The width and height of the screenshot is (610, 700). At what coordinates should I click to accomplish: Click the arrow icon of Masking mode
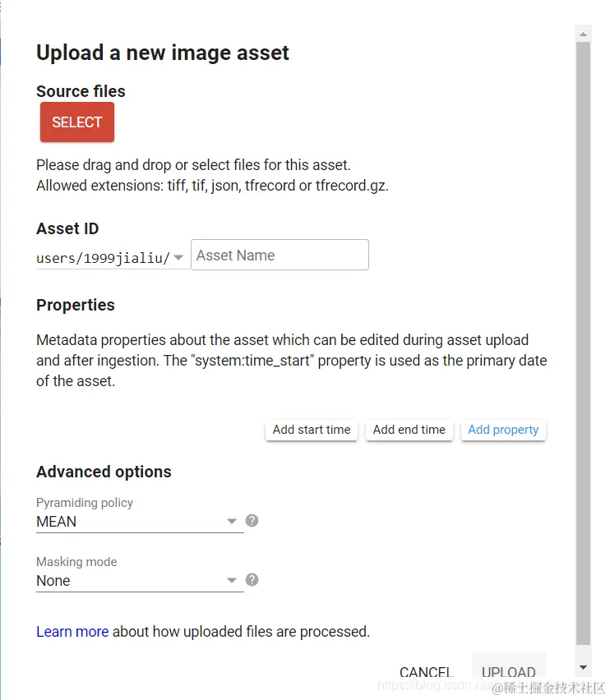(231, 580)
